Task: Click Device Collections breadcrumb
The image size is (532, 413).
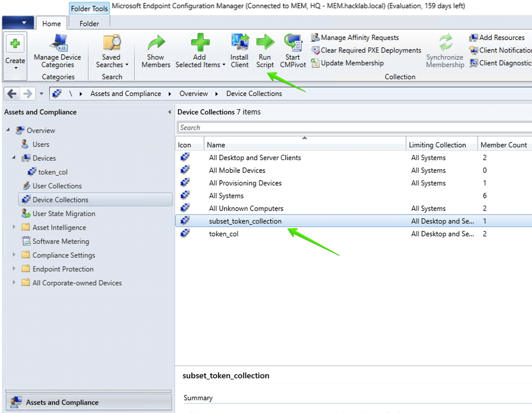Action: click(x=254, y=94)
